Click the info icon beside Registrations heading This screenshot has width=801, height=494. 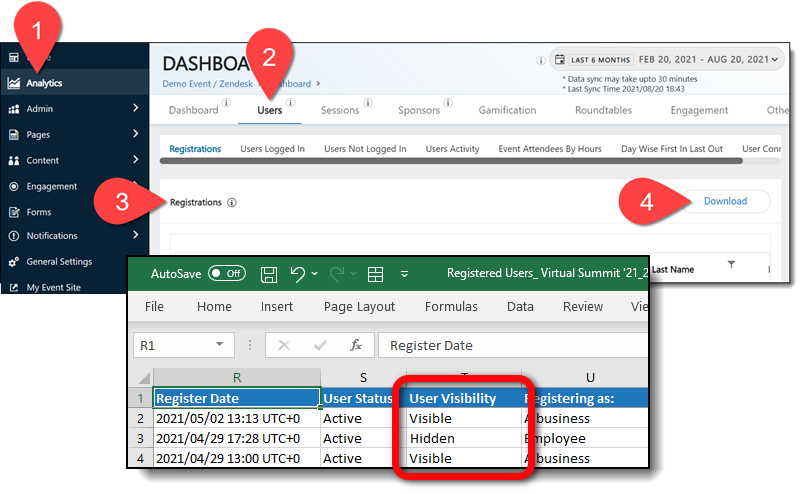coord(231,202)
